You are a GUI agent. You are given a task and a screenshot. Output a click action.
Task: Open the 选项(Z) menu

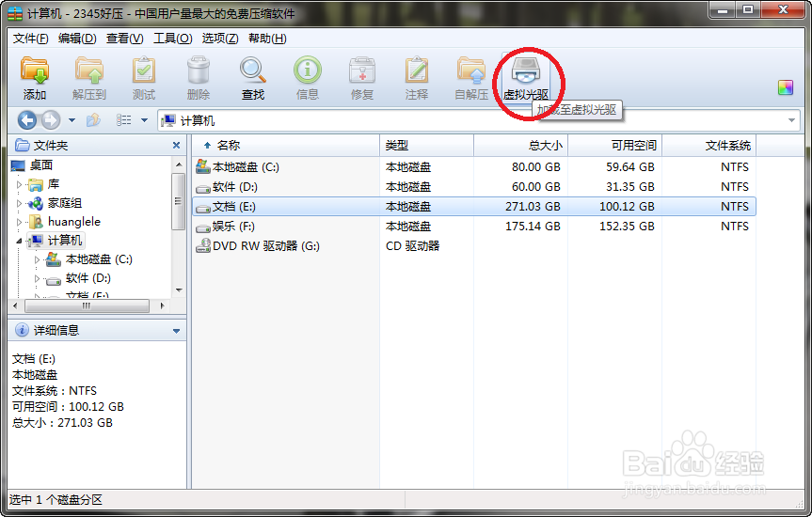220,39
